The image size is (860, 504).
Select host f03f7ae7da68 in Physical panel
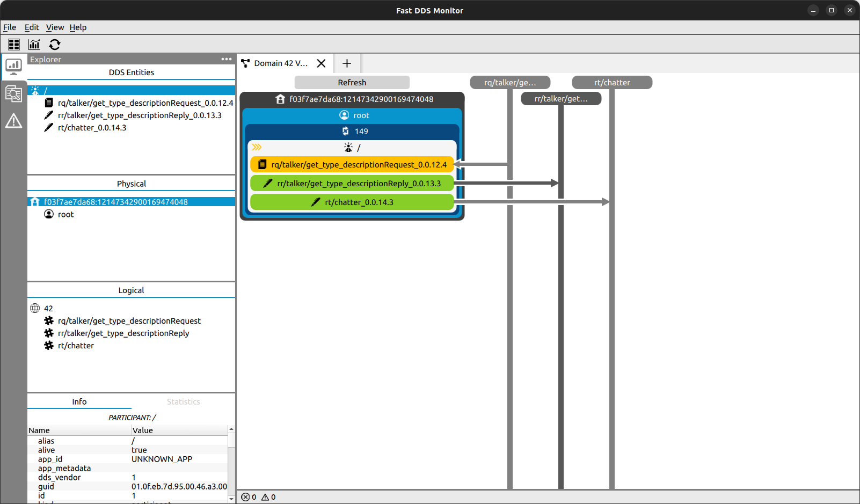click(x=132, y=202)
